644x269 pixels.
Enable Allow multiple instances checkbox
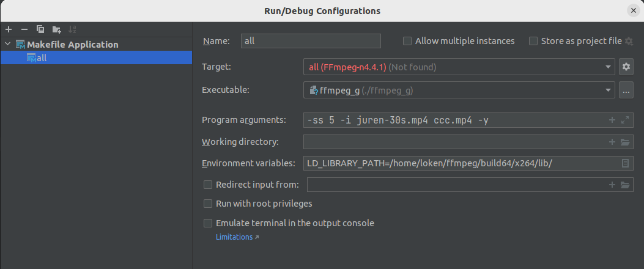tap(407, 41)
